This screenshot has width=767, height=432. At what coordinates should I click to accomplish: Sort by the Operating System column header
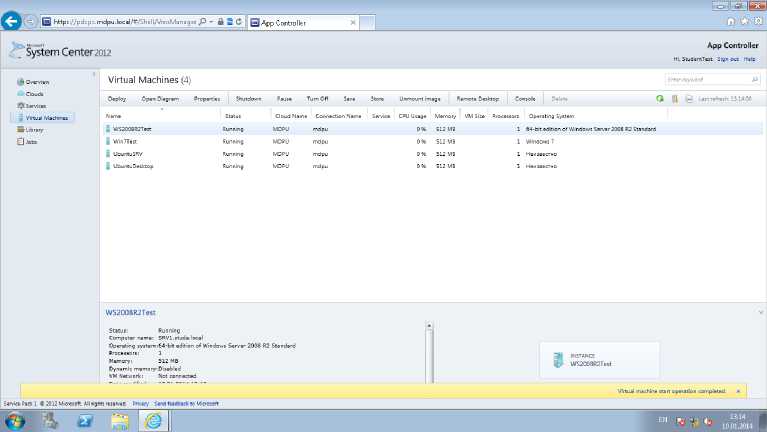[x=551, y=116]
